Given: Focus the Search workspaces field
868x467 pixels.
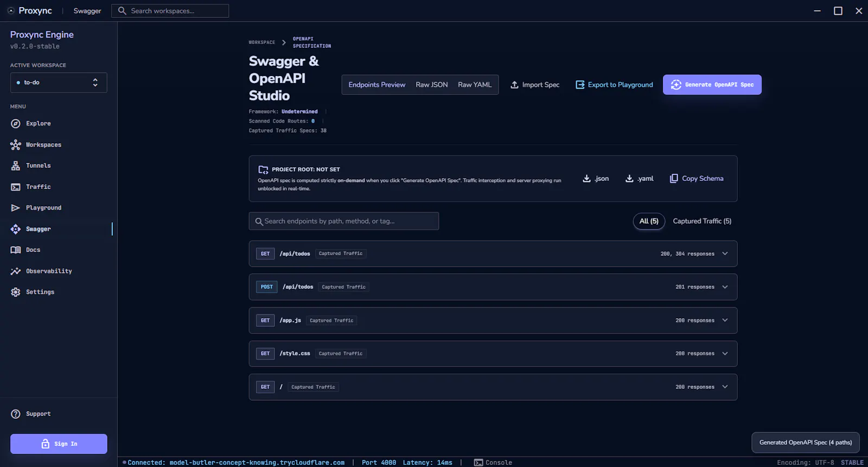Looking at the screenshot, I should [x=170, y=11].
